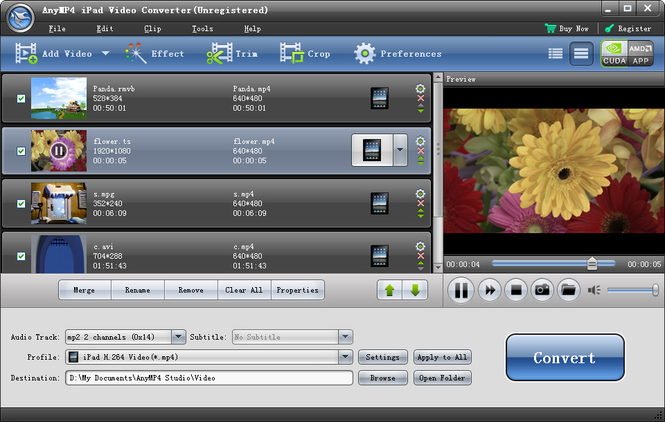Stop the preview playback
The image size is (665, 422).
[516, 290]
